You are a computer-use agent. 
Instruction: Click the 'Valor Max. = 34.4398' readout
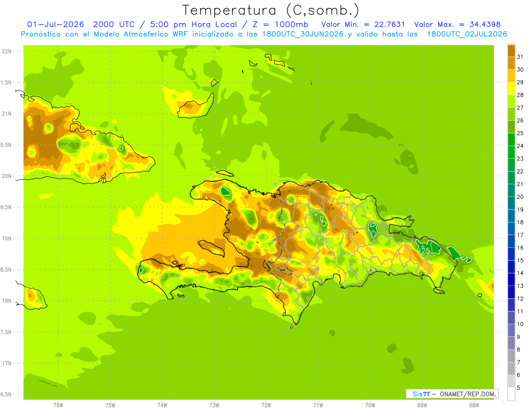click(x=457, y=24)
